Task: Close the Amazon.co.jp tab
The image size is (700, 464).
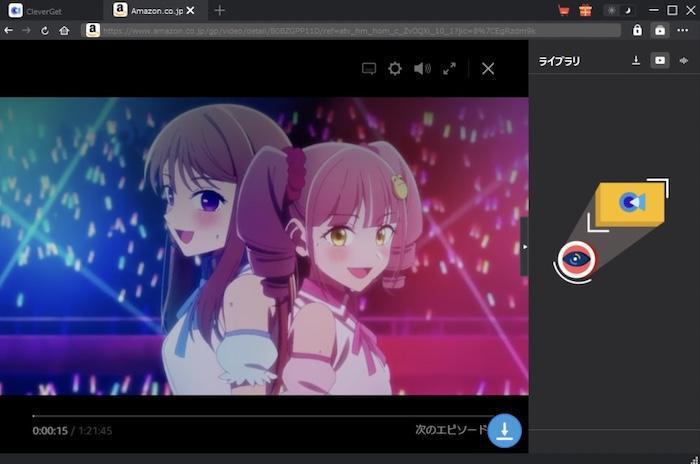Action: coord(191,10)
